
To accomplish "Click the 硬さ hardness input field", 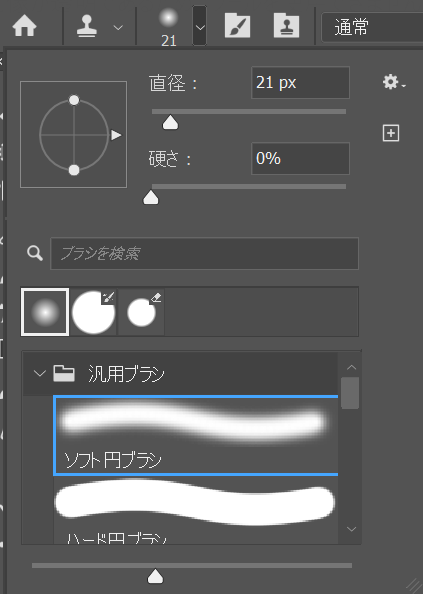I will coord(300,158).
